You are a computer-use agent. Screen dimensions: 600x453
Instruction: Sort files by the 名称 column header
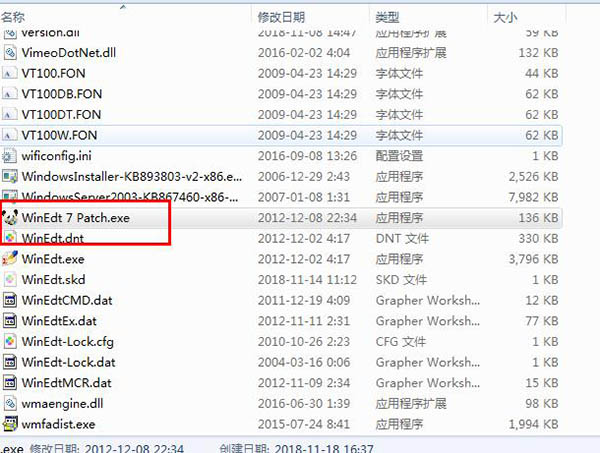click(x=13, y=17)
